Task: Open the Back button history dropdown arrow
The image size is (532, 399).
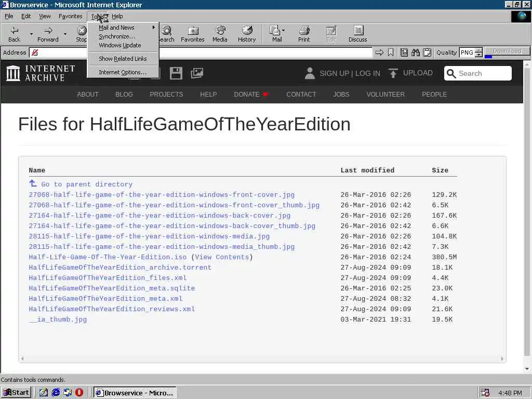Action: [x=31, y=34]
